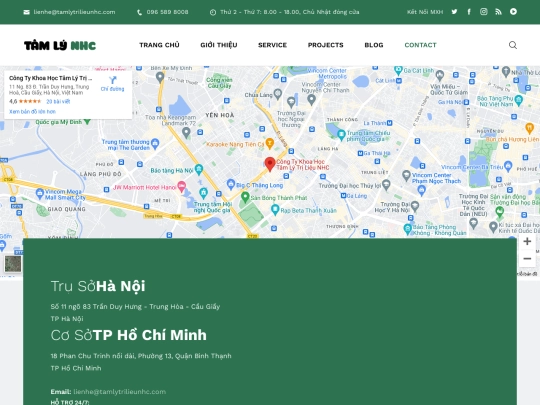Viewport: 540px width, 405px height.
Task: Click the Bảo tàng Hà Nội marker
Action: tap(199, 169)
